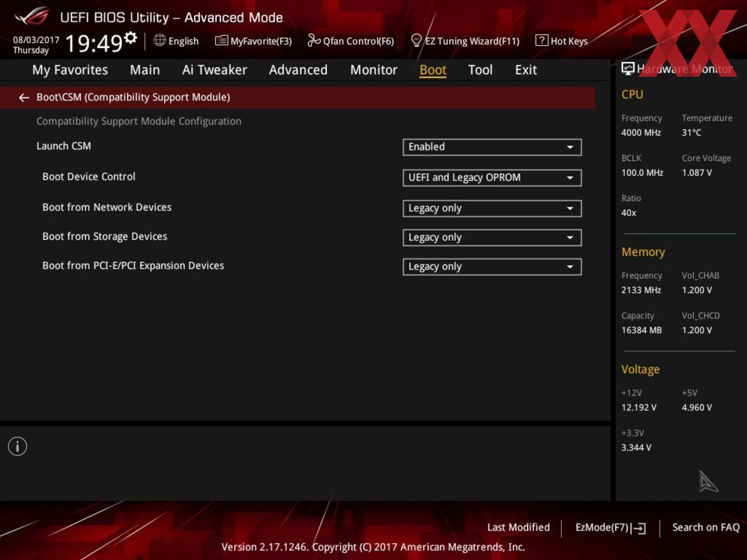Open Boot from PCI-E/PCI Expansion Devices dropdown
Image resolution: width=747 pixels, height=560 pixels.
tap(492, 267)
